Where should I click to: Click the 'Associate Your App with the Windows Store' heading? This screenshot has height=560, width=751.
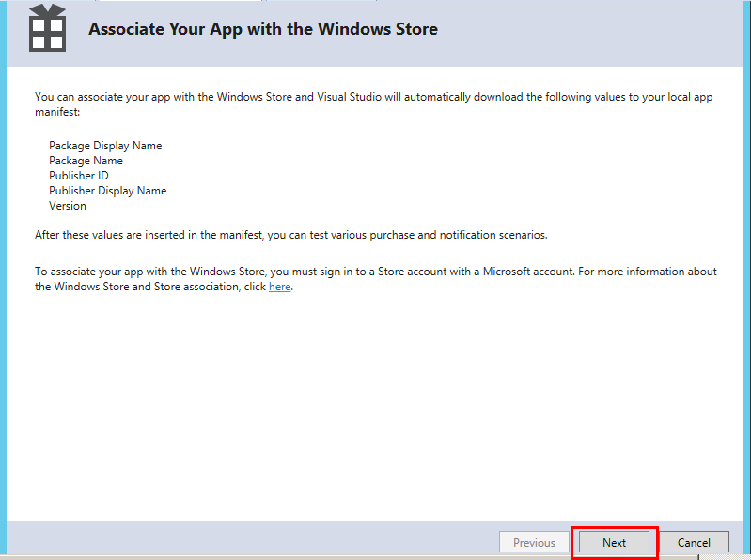click(263, 29)
